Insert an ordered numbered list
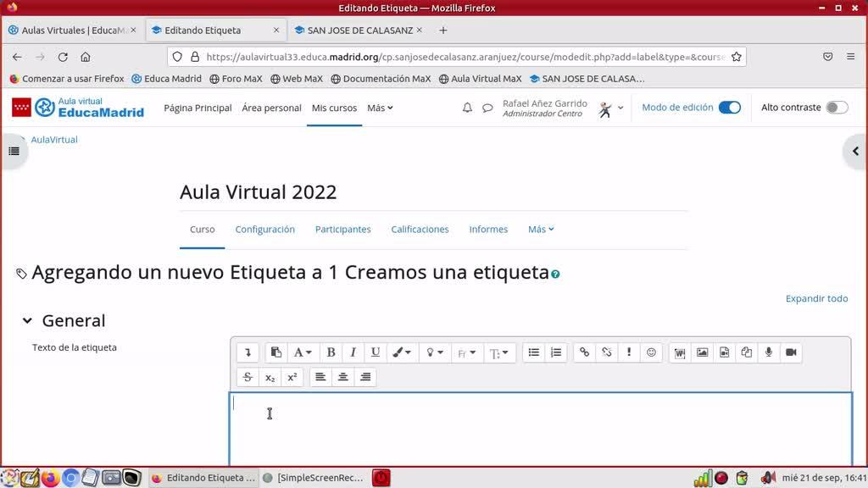The width and height of the screenshot is (868, 488). point(556,352)
